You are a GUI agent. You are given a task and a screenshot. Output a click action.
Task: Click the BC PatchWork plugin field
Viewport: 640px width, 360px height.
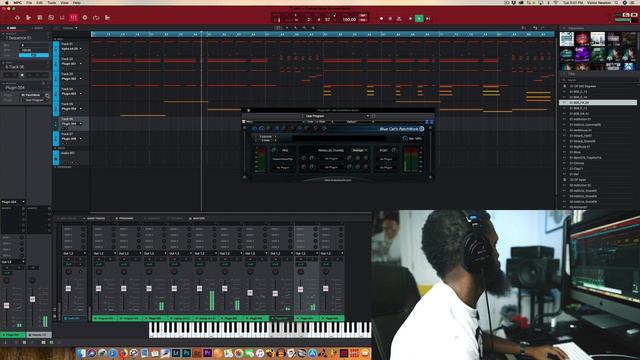(x=32, y=95)
